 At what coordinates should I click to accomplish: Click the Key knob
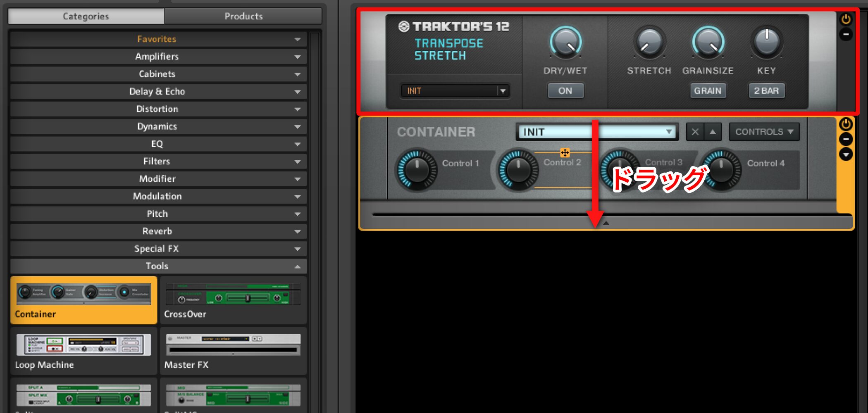[x=767, y=42]
